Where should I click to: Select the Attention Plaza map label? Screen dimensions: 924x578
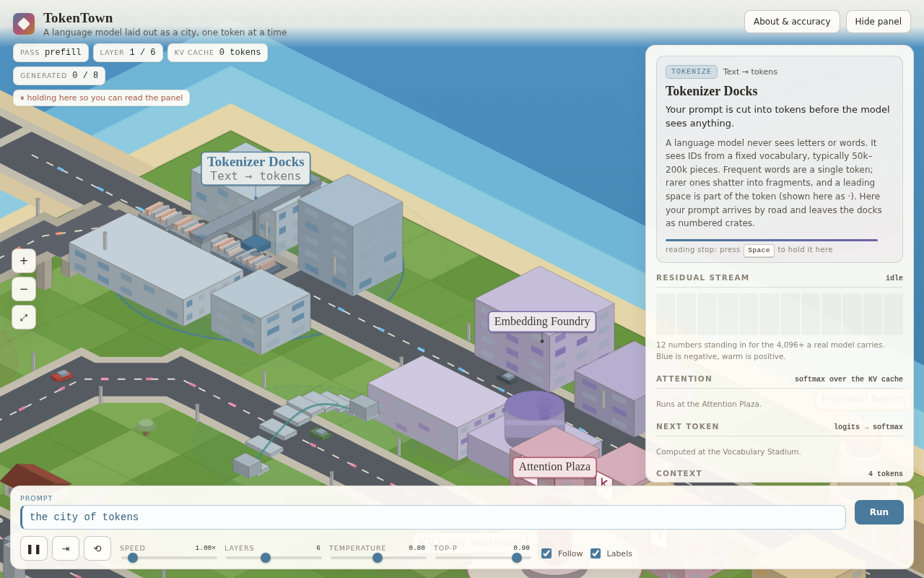tap(554, 467)
